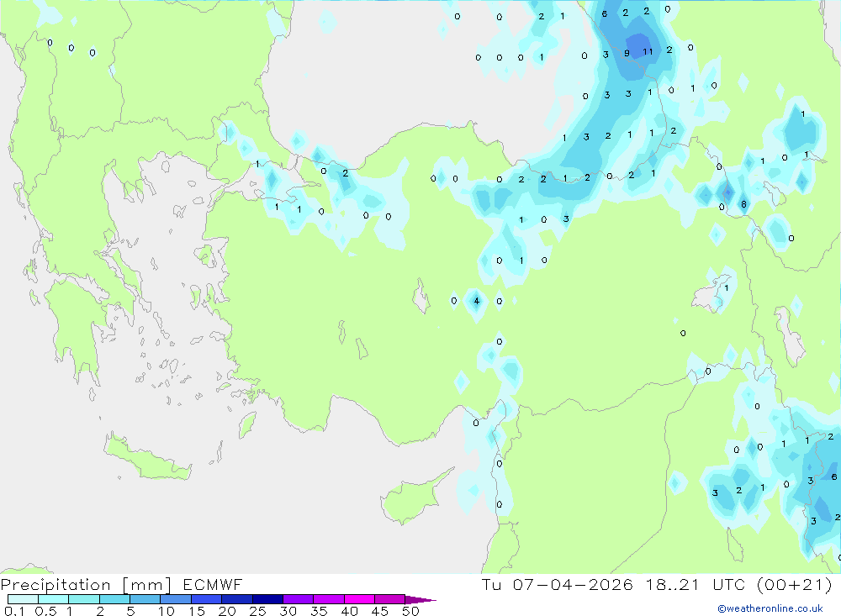
Task: Click the 20–25 mm dark blue legend swatch
Action: click(237, 599)
